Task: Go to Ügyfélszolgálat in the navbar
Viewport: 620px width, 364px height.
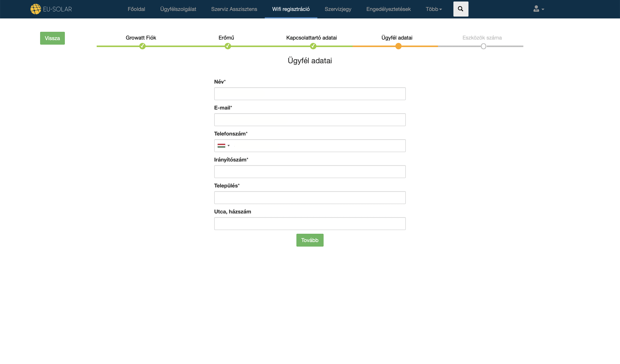Action: tap(178, 9)
